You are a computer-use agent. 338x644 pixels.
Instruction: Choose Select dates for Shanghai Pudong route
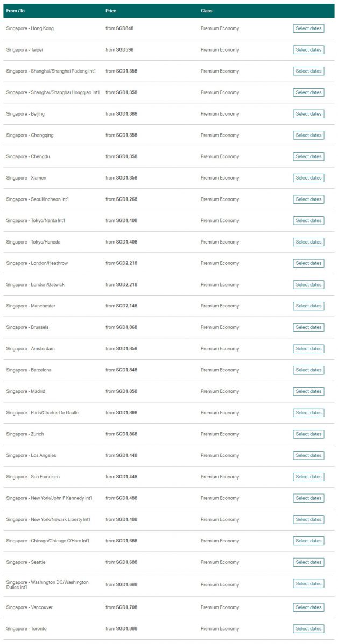point(308,71)
